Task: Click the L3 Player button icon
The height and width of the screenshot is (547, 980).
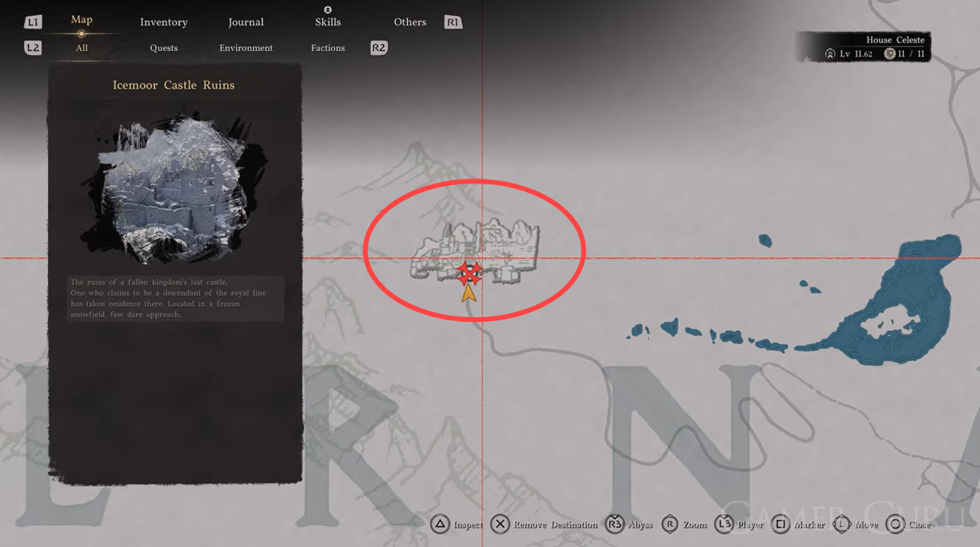Action: point(724,525)
